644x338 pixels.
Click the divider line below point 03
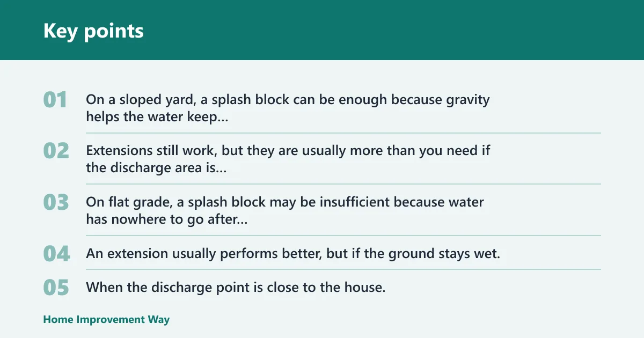[x=343, y=236]
